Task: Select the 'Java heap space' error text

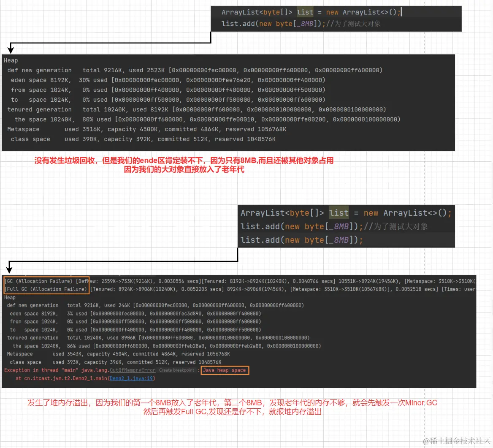Action: click(224, 370)
